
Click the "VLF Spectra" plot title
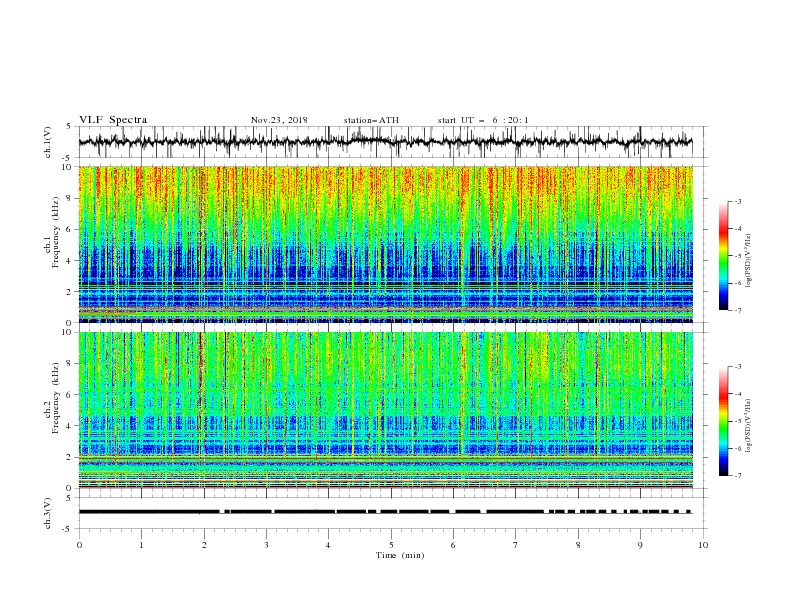[113, 120]
